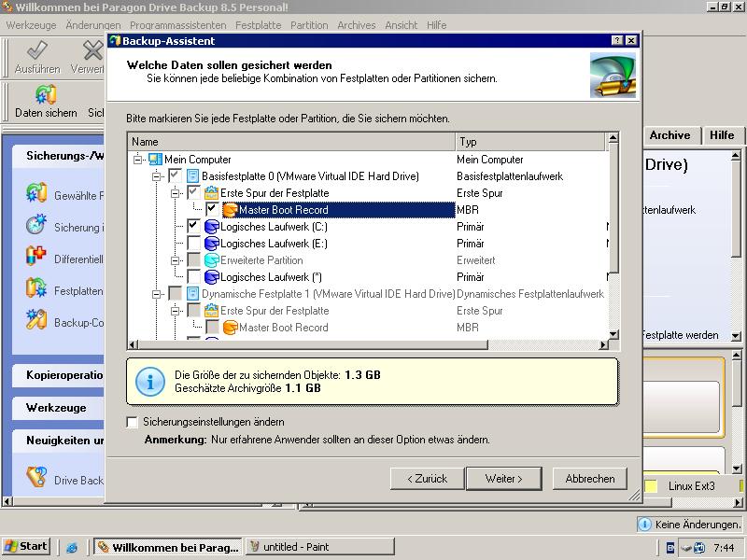Viewport: 747px width, 560px height.
Task: Click the tree list scroll down arrow
Action: point(613,335)
